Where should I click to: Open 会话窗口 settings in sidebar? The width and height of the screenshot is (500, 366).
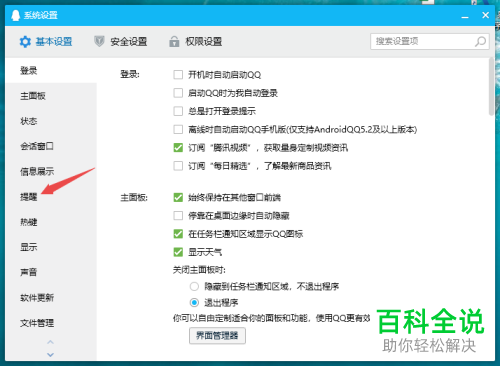(51, 146)
